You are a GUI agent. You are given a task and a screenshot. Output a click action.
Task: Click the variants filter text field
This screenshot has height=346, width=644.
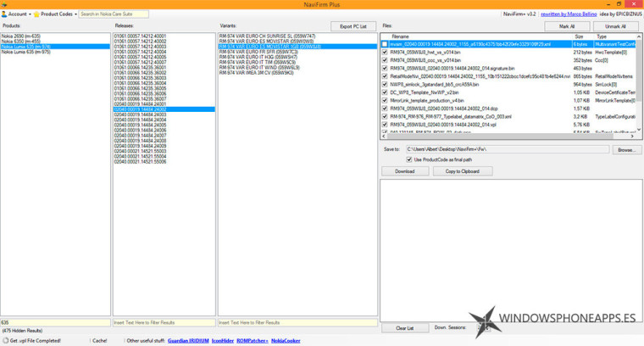point(297,323)
